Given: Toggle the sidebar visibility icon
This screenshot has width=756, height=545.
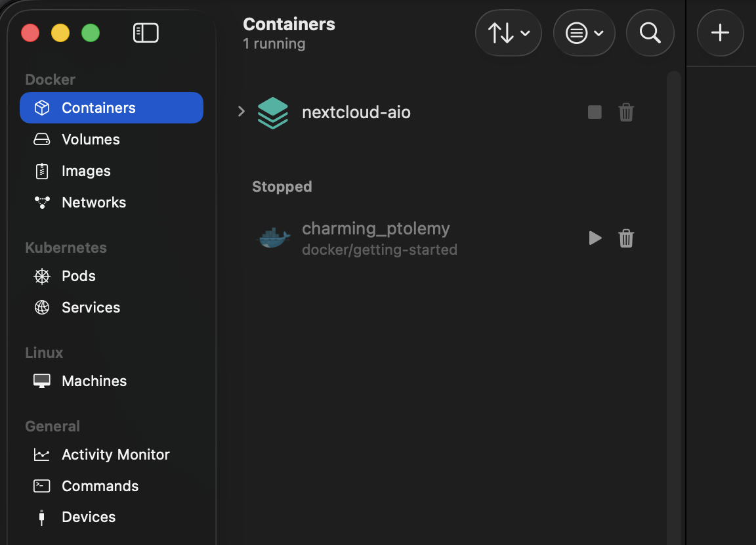Looking at the screenshot, I should coord(146,33).
